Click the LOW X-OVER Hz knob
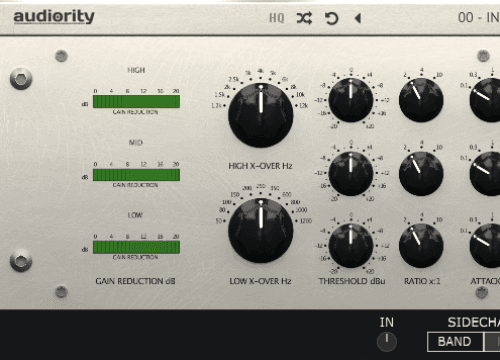 tap(261, 230)
